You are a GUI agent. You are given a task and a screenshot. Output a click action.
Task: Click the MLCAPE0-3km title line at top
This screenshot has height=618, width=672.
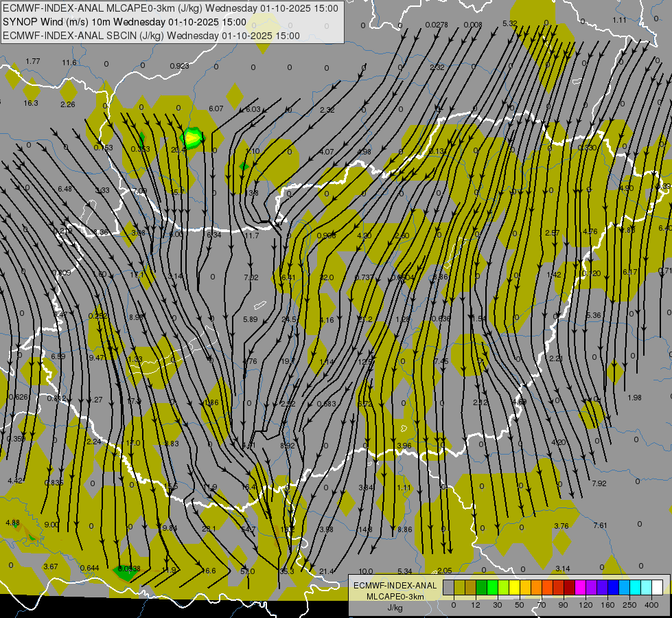coord(171,8)
